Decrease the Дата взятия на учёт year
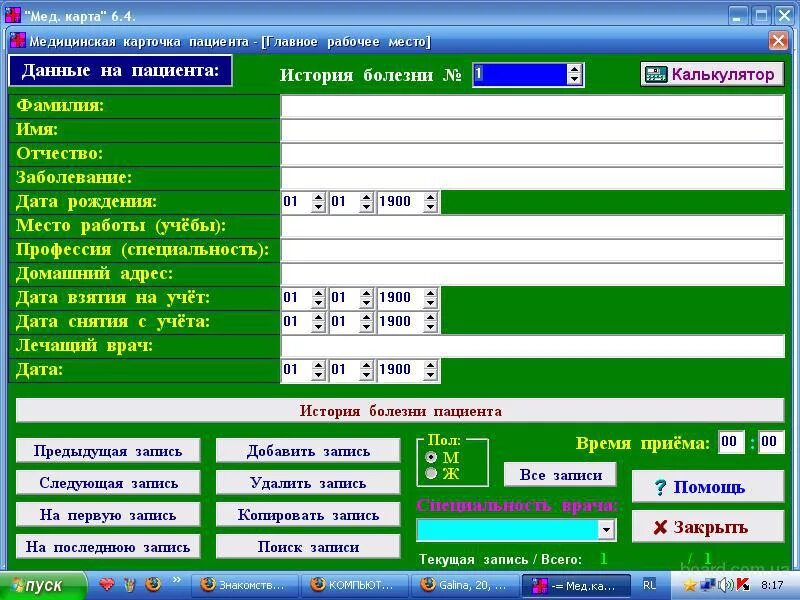Screen dimensions: 800x600 click(430, 303)
